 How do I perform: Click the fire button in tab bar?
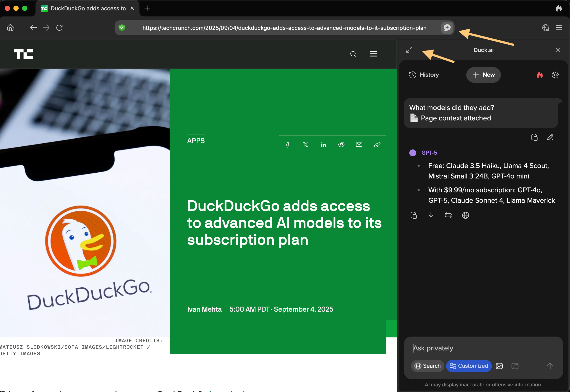[x=559, y=8]
